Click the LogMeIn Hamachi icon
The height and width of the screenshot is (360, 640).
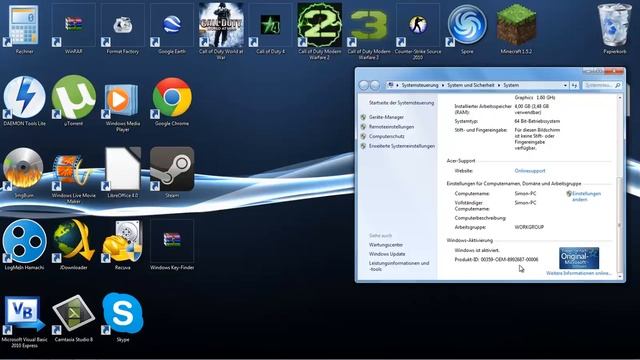24,242
